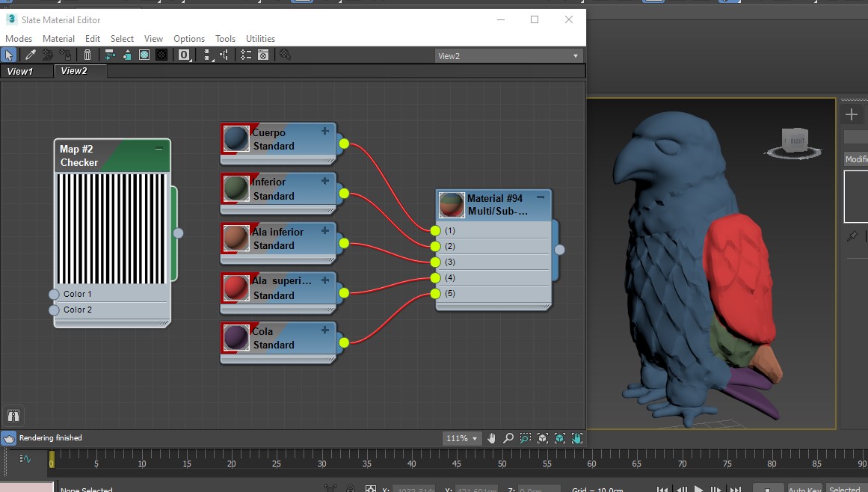
Task: Collapse the Map #2 Checker node
Action: point(158,149)
